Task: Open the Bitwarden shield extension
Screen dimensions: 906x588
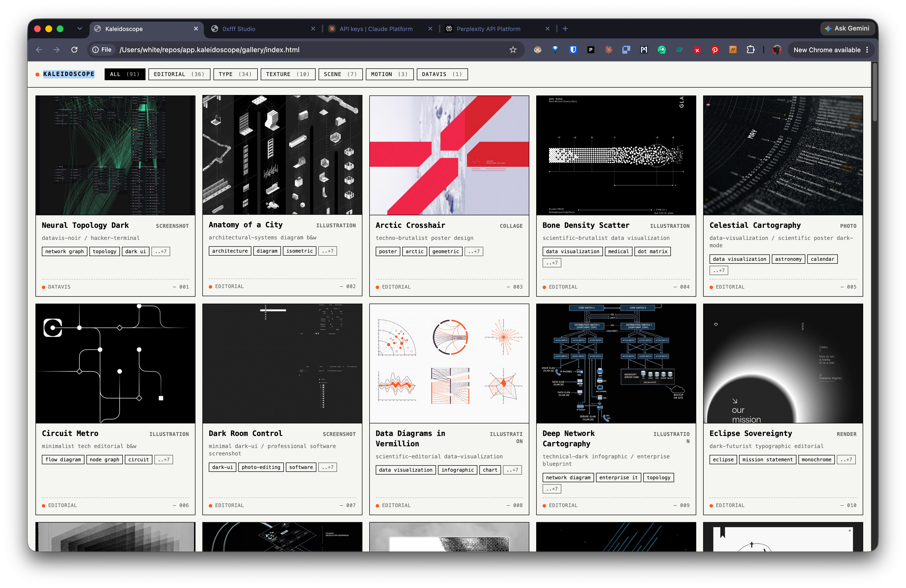Action: tap(573, 50)
